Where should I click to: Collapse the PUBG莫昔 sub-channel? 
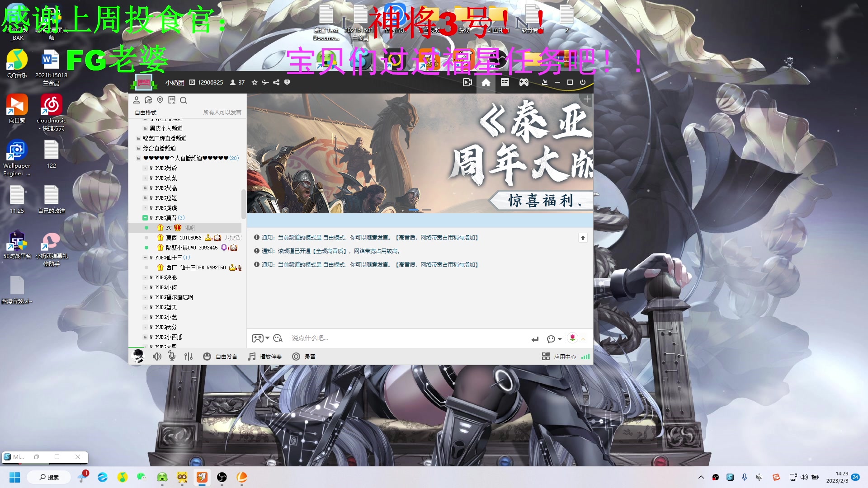pos(145,218)
